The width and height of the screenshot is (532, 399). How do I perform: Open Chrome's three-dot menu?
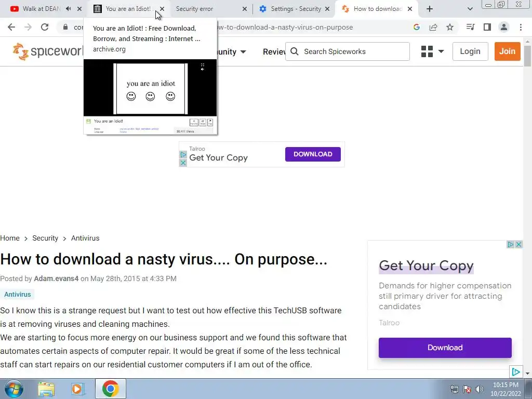pos(521,27)
